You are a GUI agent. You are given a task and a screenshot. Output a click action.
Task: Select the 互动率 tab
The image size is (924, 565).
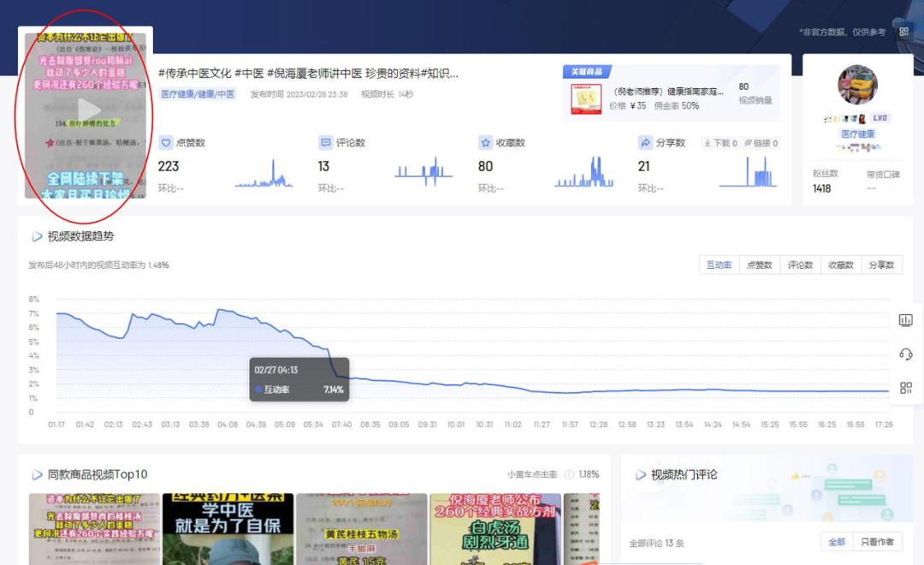[719, 265]
